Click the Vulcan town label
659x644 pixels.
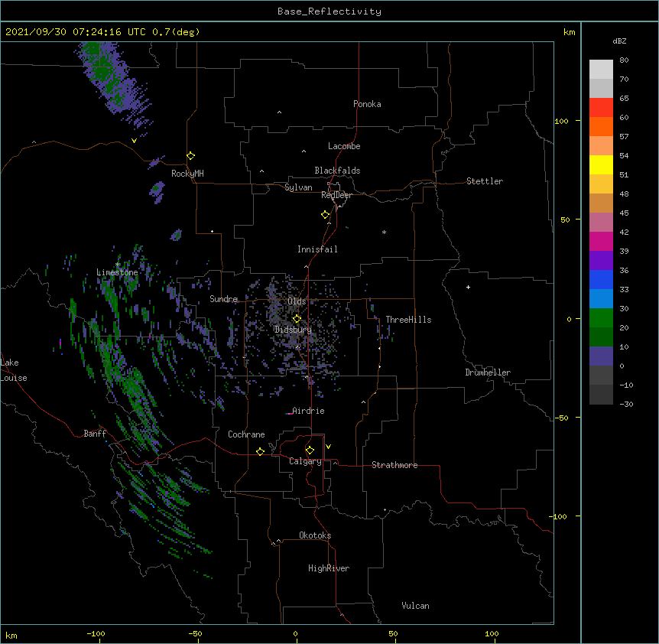point(415,606)
